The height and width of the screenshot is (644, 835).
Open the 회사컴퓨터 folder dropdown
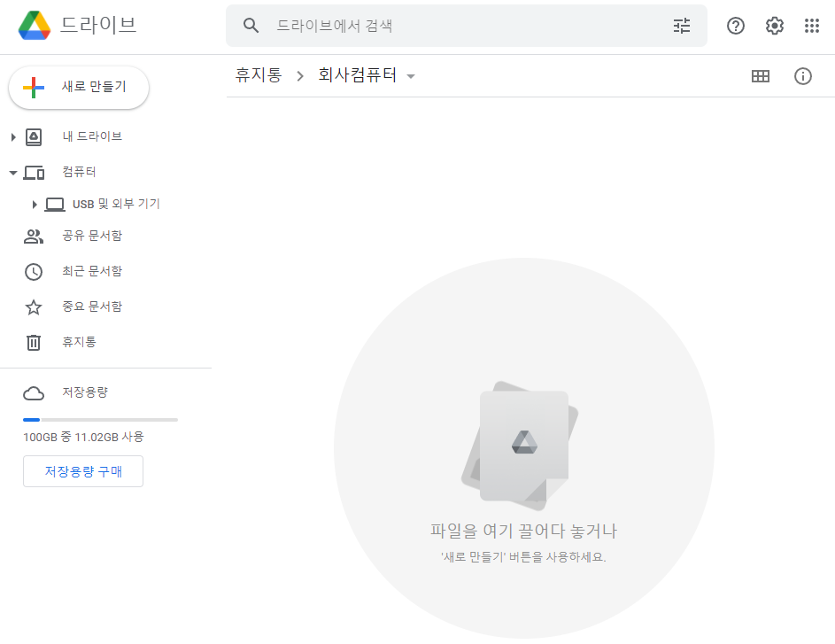point(411,77)
